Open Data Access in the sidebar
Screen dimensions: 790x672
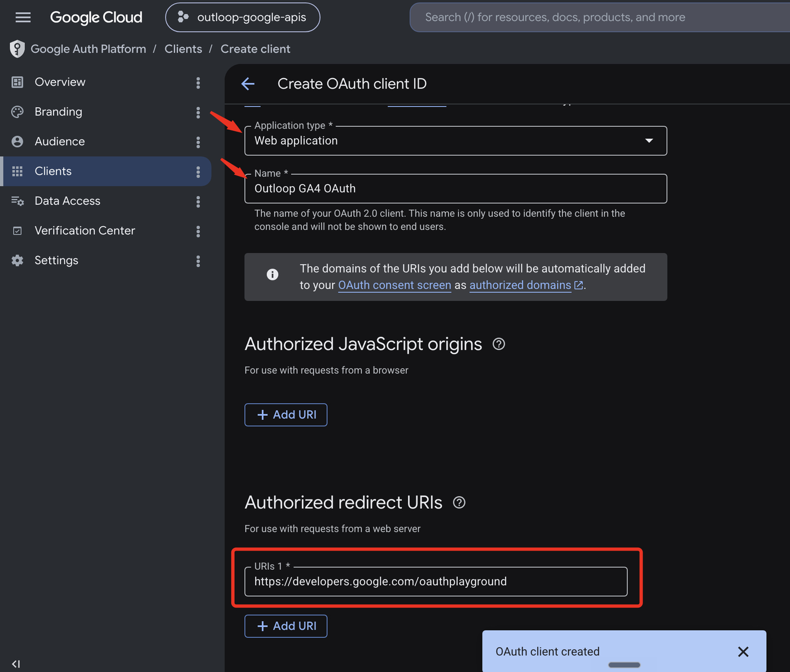(106, 201)
